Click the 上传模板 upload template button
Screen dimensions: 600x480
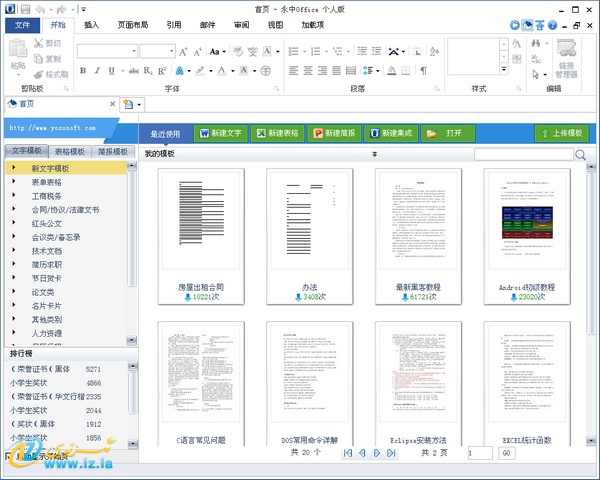562,133
